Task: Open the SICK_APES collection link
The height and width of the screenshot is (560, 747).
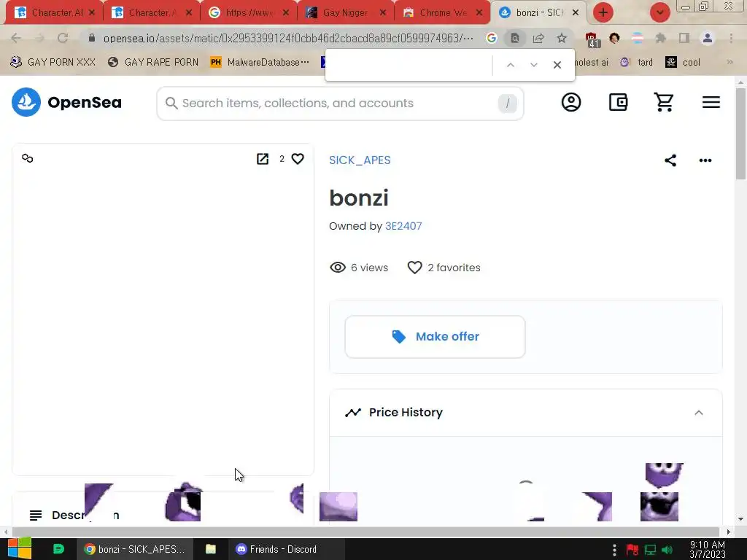Action: point(360,160)
